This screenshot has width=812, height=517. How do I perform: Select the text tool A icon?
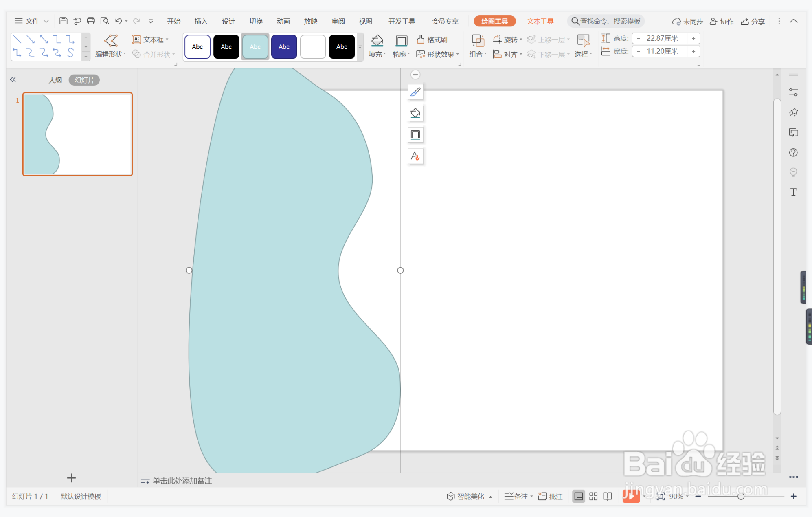[x=414, y=156]
